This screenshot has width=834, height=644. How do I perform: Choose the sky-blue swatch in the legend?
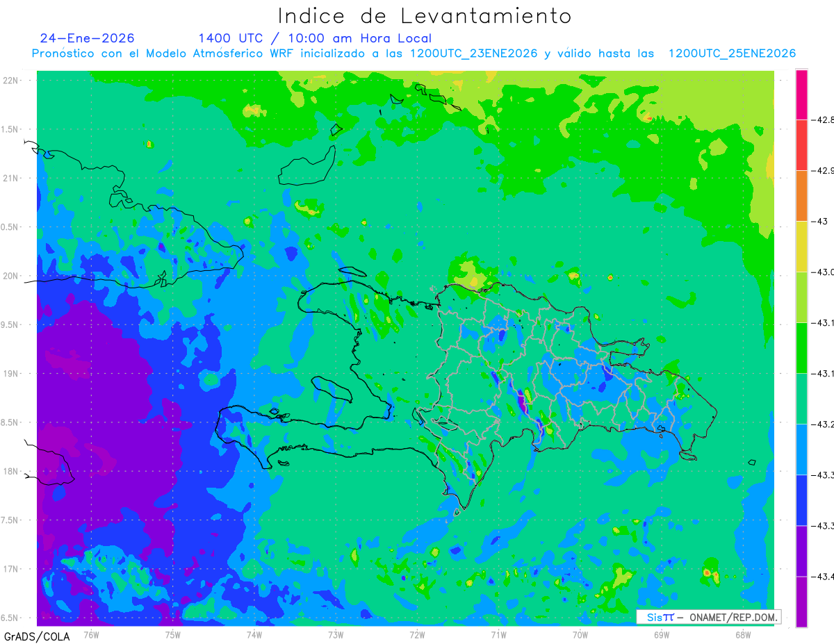tap(801, 449)
